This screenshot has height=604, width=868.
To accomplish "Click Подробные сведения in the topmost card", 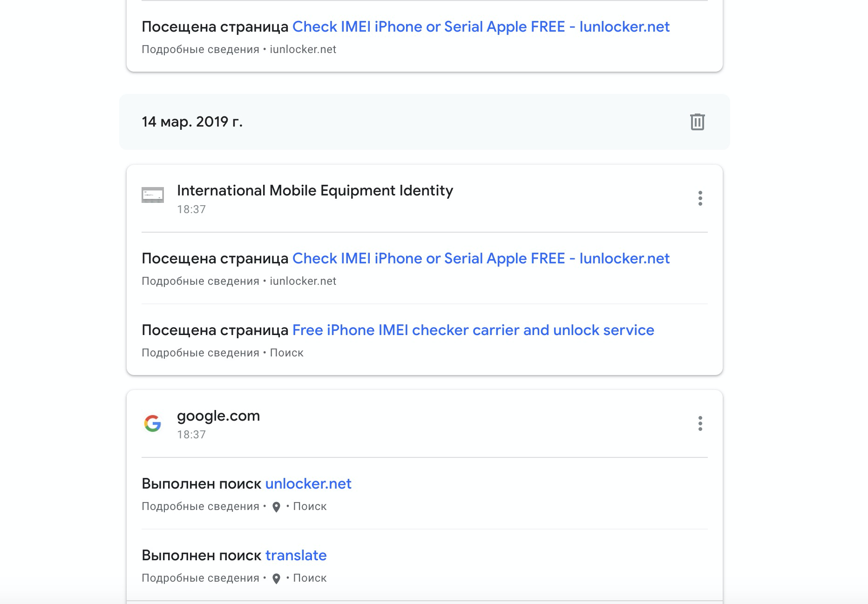I will click(200, 49).
